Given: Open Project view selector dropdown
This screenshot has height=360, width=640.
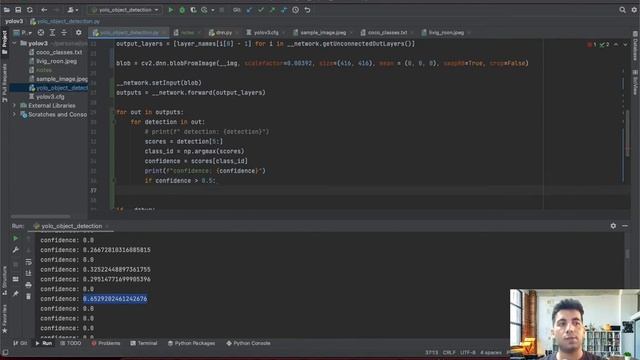Looking at the screenshot, I should 23,32.
